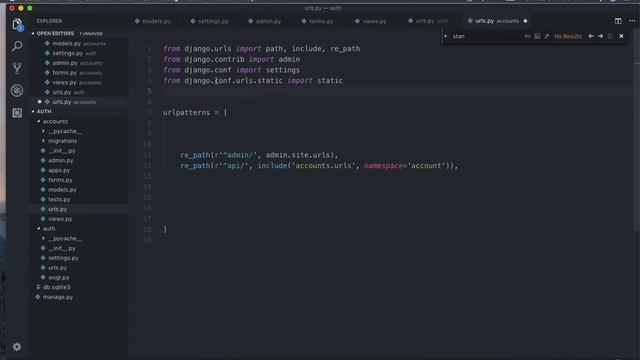This screenshot has height=360, width=640.
Task: Open the Source Control view icon
Action: 17,68
